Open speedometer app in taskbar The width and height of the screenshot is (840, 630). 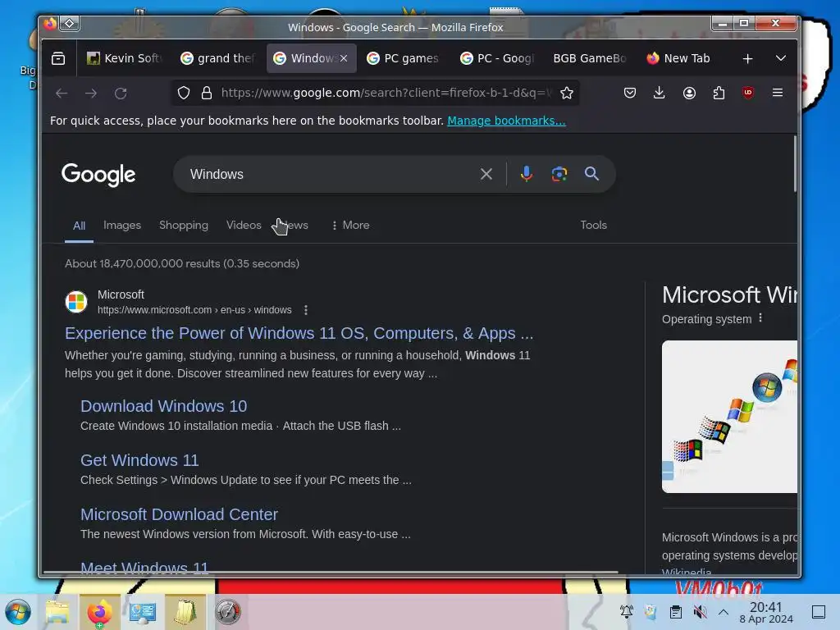tap(228, 612)
